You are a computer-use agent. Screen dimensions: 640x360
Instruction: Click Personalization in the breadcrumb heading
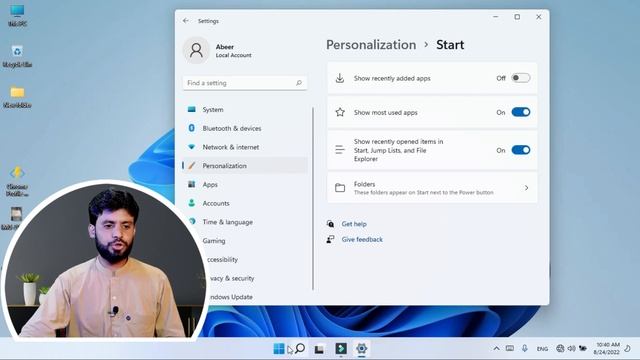pos(371,44)
